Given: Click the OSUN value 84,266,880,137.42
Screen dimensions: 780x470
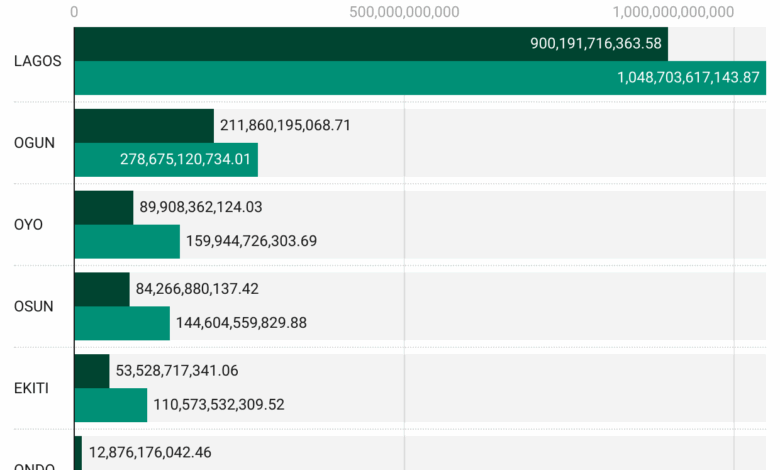Looking at the screenshot, I should click(x=197, y=288).
